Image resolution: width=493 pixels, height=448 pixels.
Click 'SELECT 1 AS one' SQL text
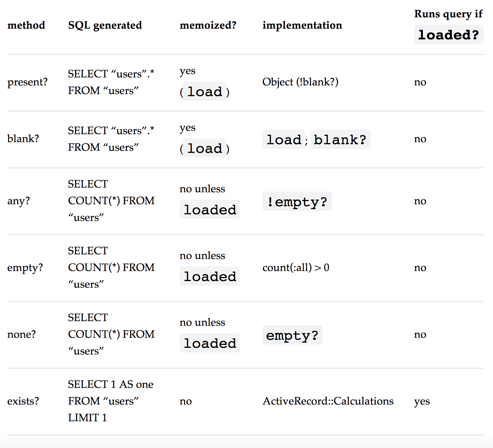[111, 385]
